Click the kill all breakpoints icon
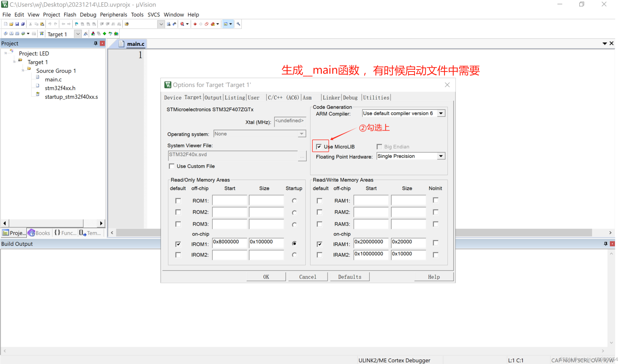 coord(213,24)
